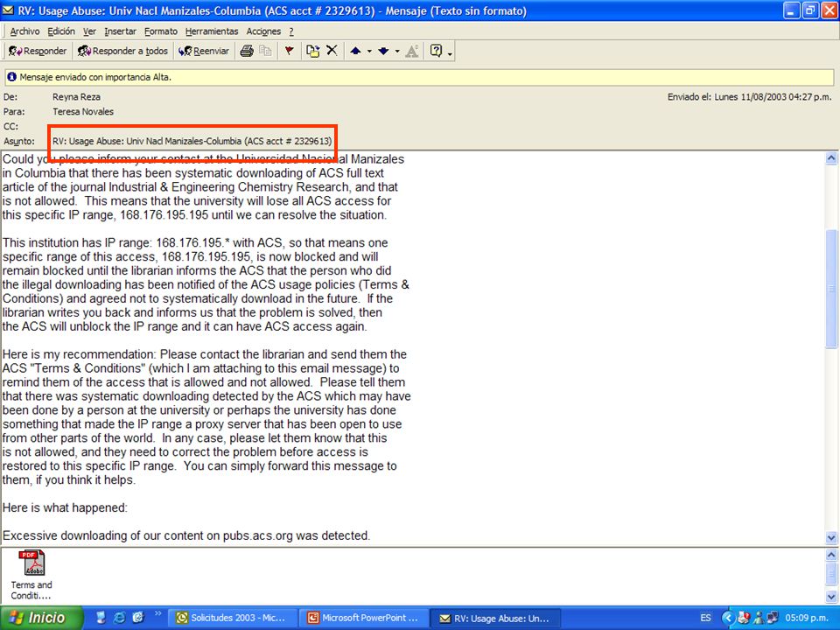
Task: Open next item arrow dropdown
Action: (397, 52)
